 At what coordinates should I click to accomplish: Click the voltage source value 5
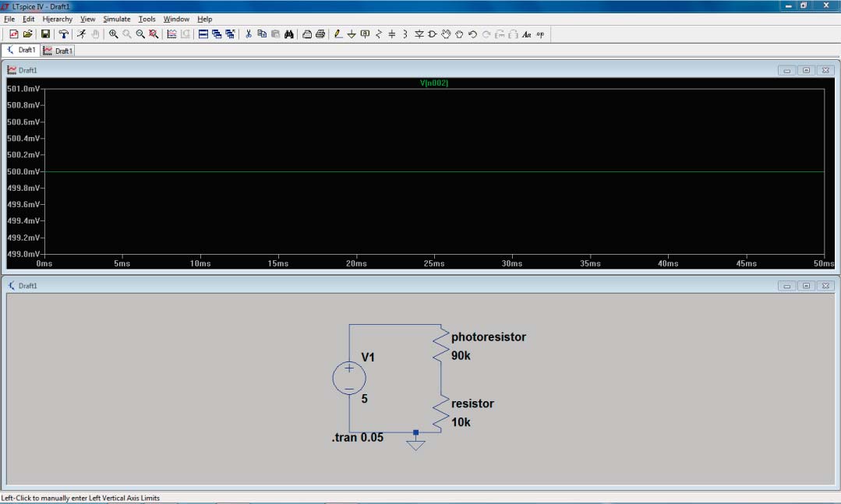click(365, 398)
